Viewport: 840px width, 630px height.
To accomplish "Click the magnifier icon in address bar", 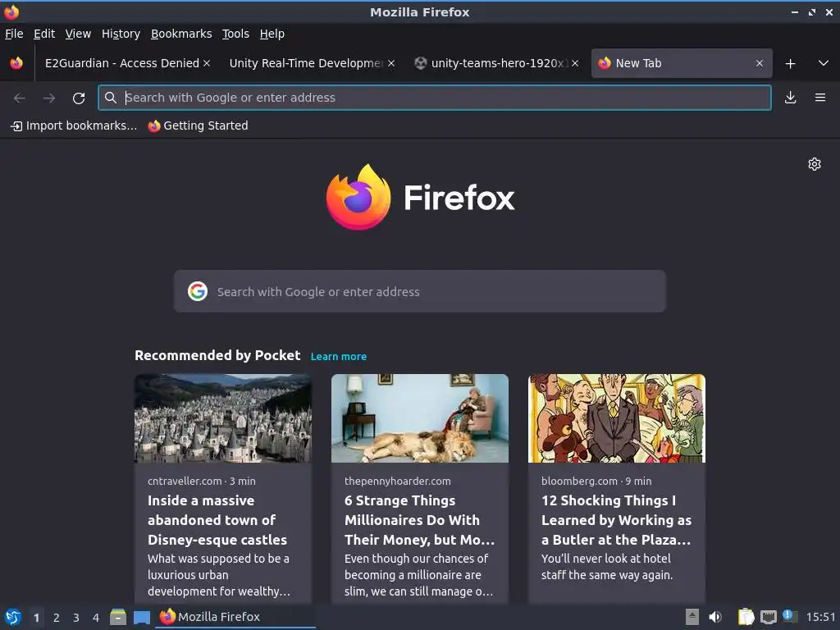I will (x=111, y=98).
